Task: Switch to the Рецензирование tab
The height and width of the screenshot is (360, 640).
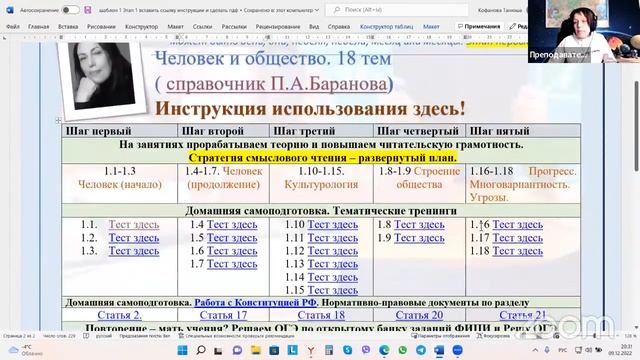Action: 278,27
